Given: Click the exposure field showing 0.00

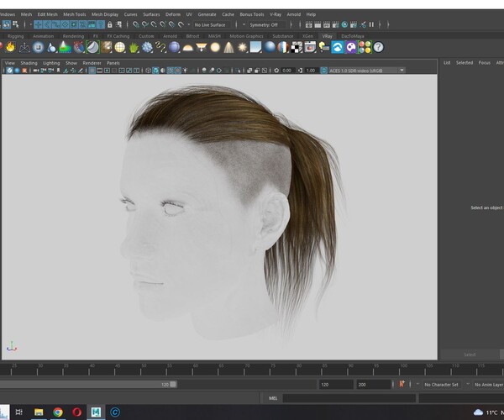Looking at the screenshot, I should 287,71.
